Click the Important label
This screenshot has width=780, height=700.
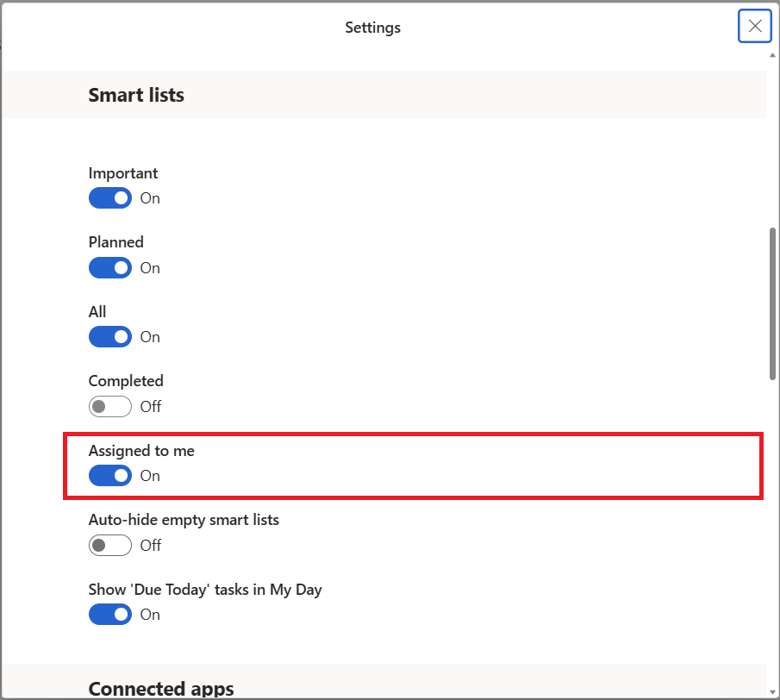tap(123, 173)
